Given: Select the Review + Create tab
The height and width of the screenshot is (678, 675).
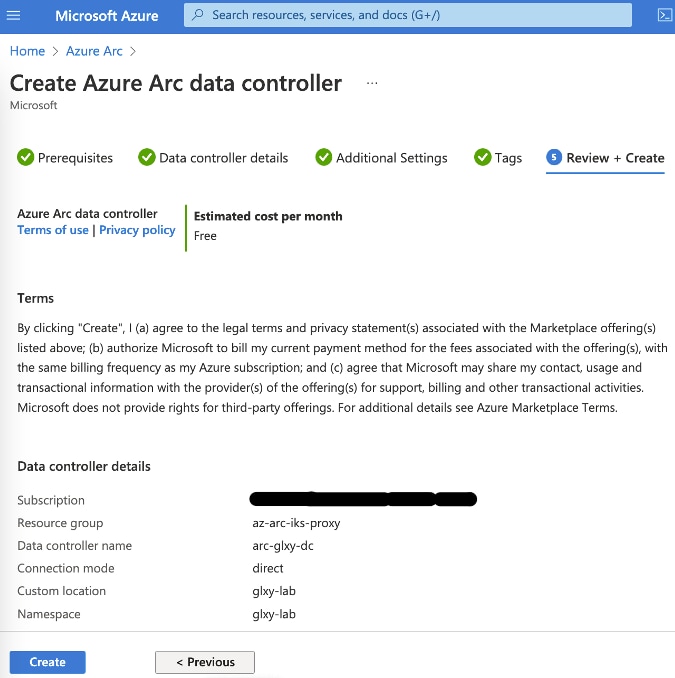Looking at the screenshot, I should (605, 159).
